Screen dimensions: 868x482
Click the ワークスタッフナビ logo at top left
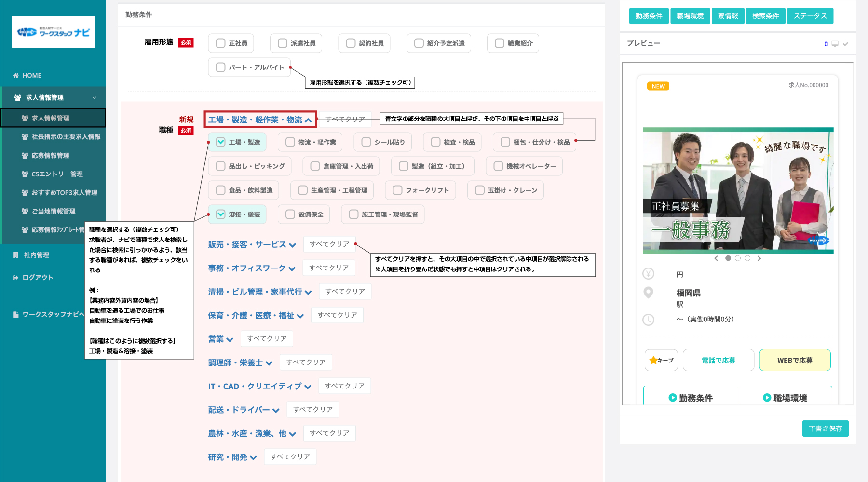click(x=54, y=32)
